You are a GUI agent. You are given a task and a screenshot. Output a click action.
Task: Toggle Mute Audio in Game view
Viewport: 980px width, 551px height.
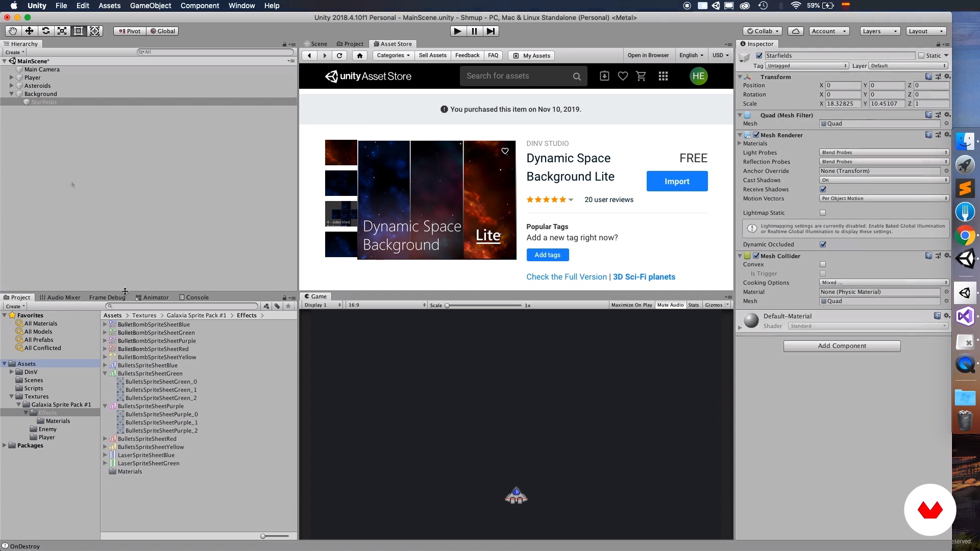click(670, 305)
